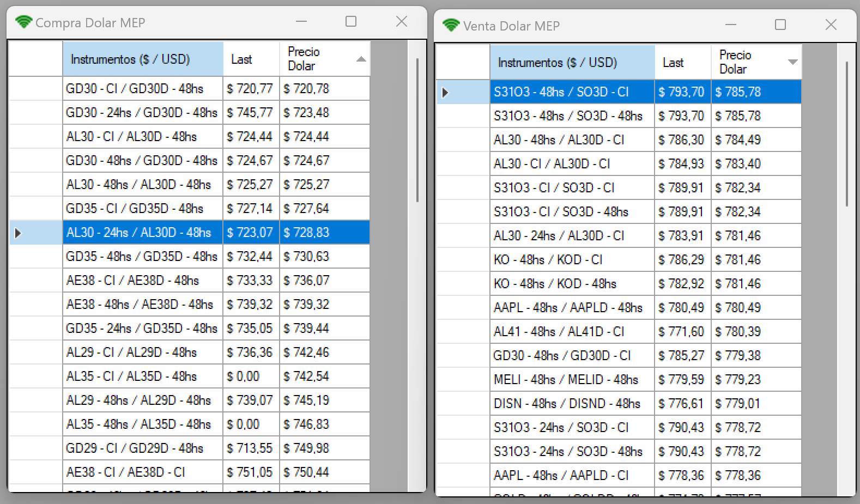Click Last value $ 720,77 in Compra
This screenshot has height=504, width=860.
[250, 88]
